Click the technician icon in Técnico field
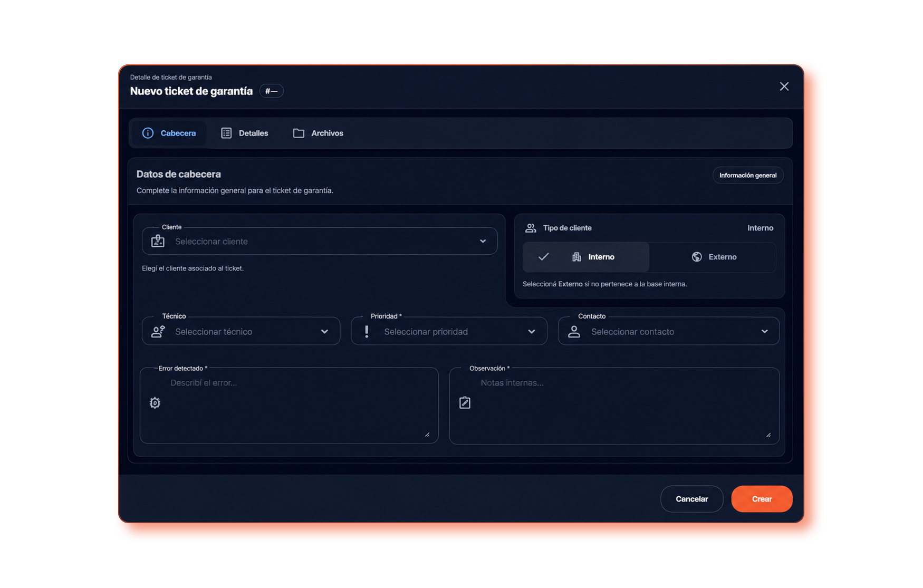The image size is (923, 588). 158,331
